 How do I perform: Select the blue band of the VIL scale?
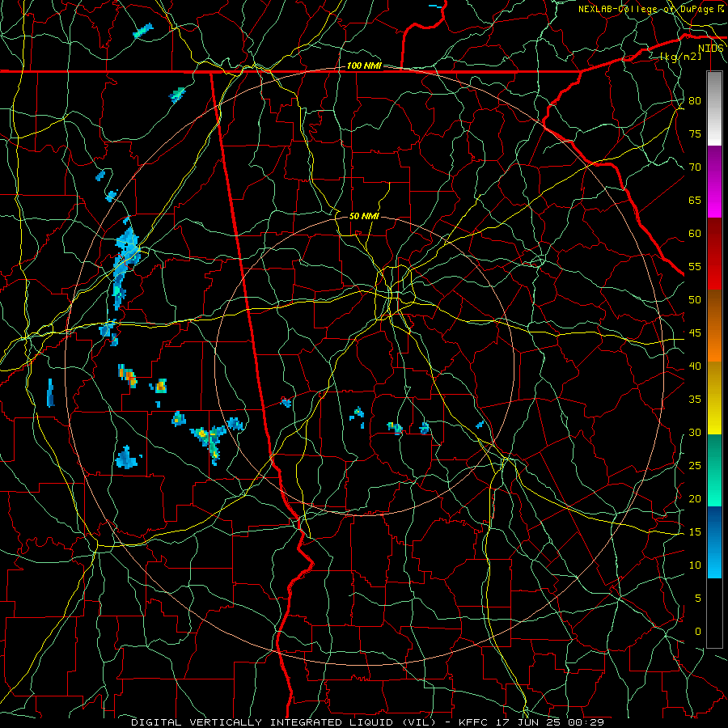(714, 542)
